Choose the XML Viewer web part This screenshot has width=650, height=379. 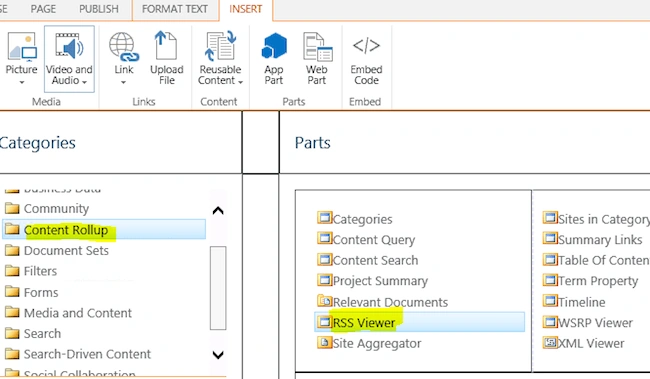point(583,343)
